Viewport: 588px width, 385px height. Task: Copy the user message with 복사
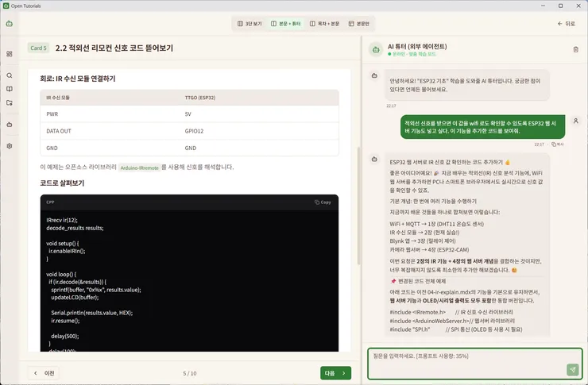pyautogui.click(x=558, y=144)
